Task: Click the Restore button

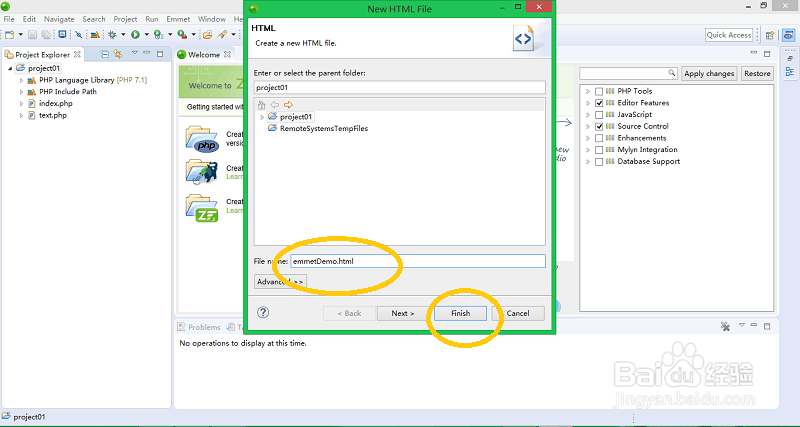Action: click(757, 73)
